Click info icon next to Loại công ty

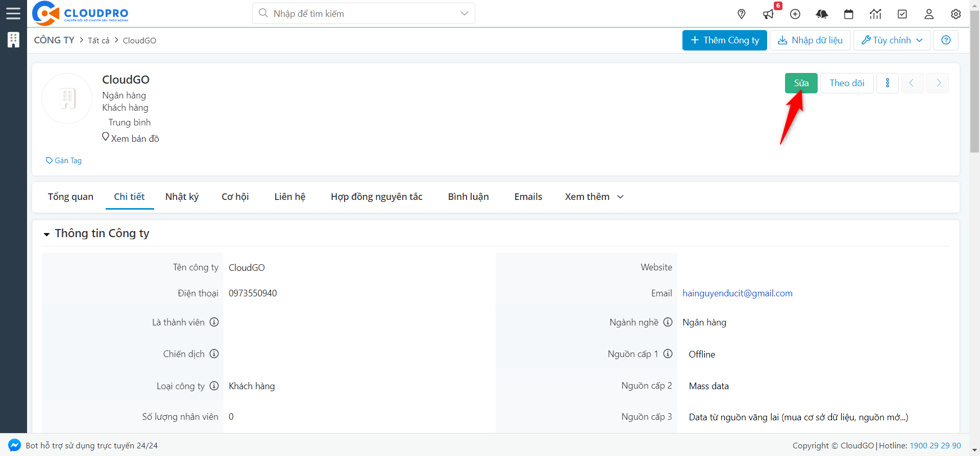pos(214,386)
